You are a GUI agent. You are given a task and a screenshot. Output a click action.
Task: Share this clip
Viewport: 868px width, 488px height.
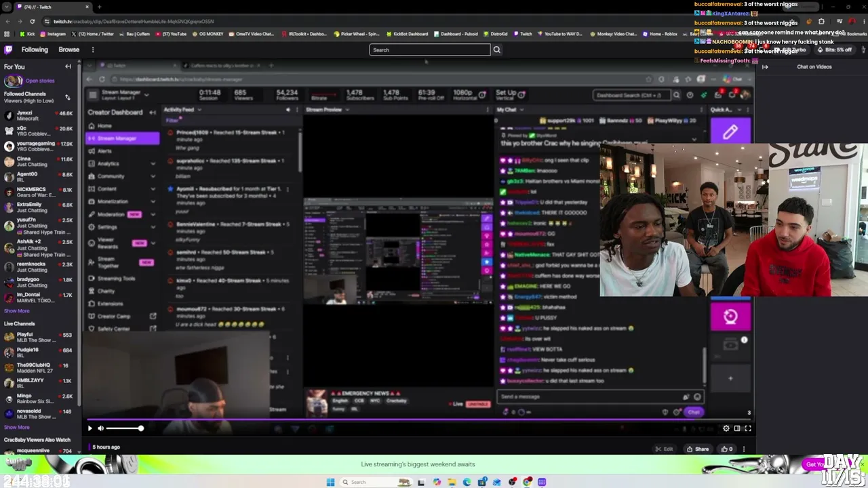698,449
